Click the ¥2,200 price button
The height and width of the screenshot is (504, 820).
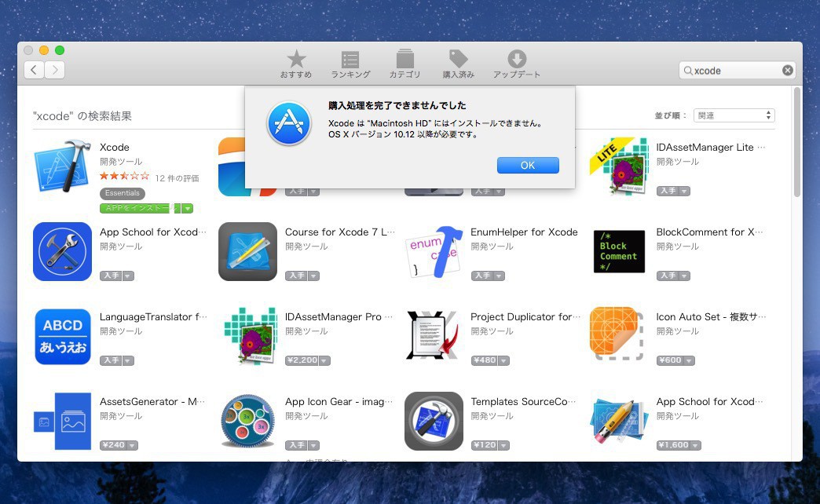(x=302, y=360)
